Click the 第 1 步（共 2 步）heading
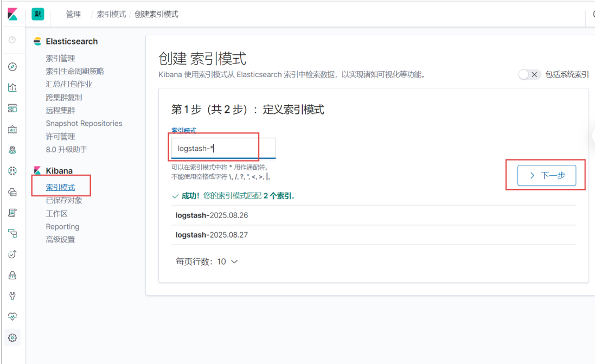This screenshot has width=595, height=364. 247,110
